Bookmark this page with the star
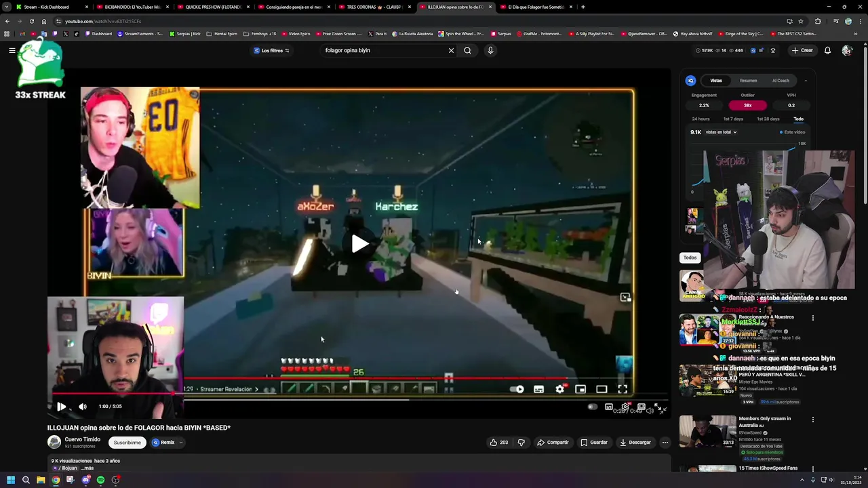The height and width of the screenshot is (488, 868). (800, 21)
